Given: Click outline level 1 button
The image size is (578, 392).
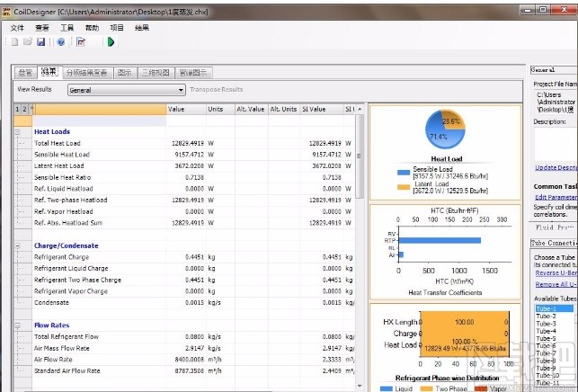Looking at the screenshot, I should click(17, 109).
